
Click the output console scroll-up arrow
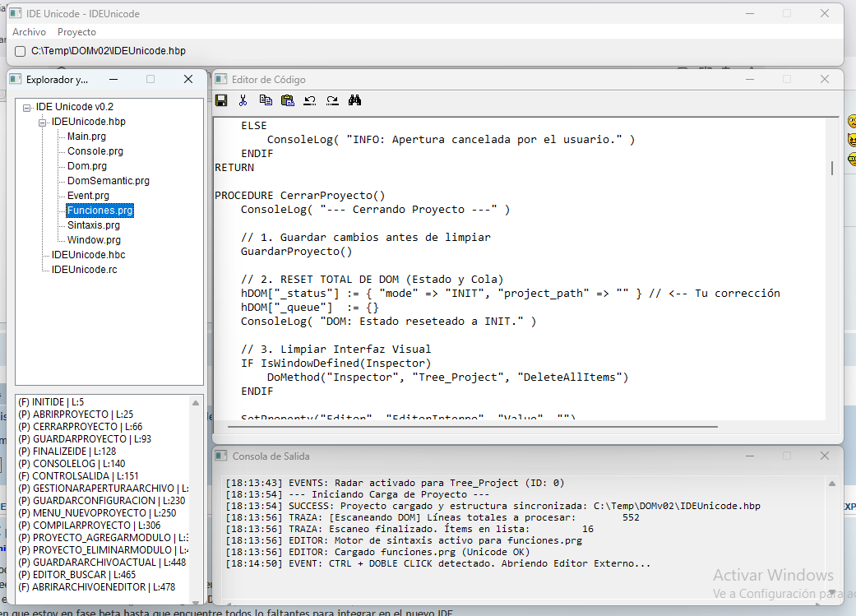coord(832,484)
